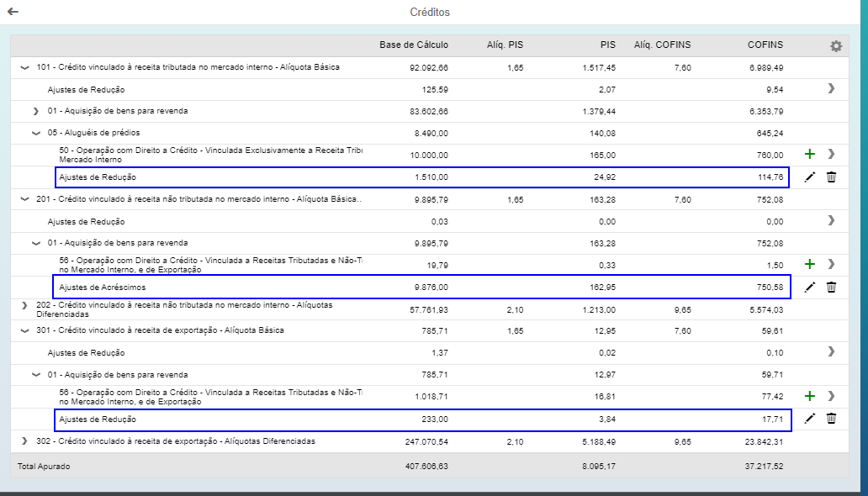Viewport: 868px width, 496px height.
Task: Open details arrow for 125,59 Ajustes de Redução
Action: (831, 88)
